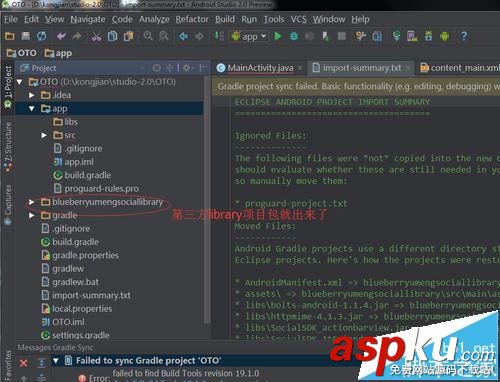Select local.properties file

(x=77, y=309)
